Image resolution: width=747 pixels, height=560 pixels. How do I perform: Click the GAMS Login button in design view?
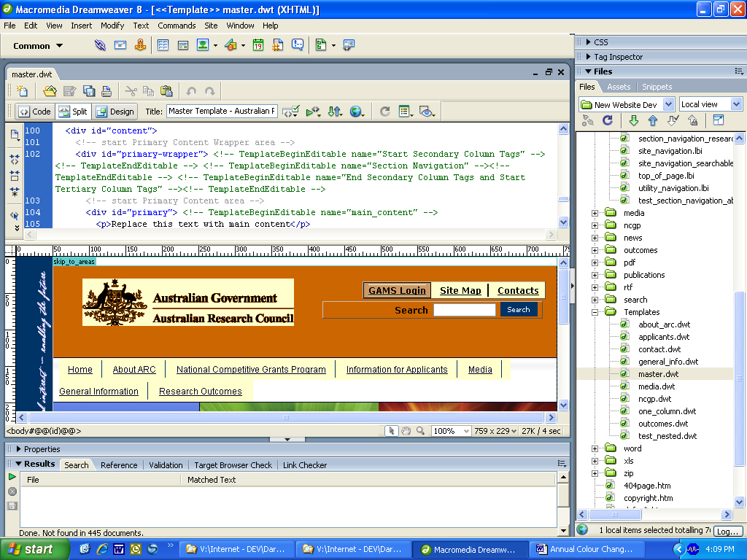click(x=397, y=290)
